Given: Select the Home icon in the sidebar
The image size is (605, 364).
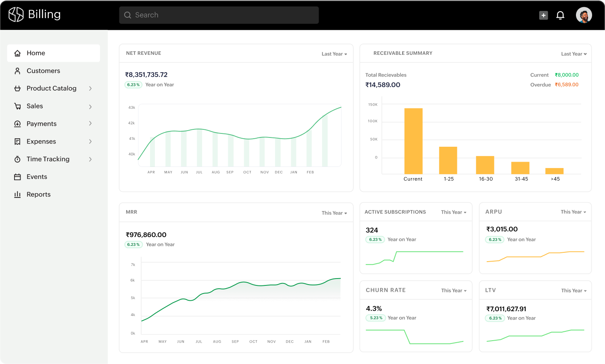Looking at the screenshot, I should (x=17, y=53).
